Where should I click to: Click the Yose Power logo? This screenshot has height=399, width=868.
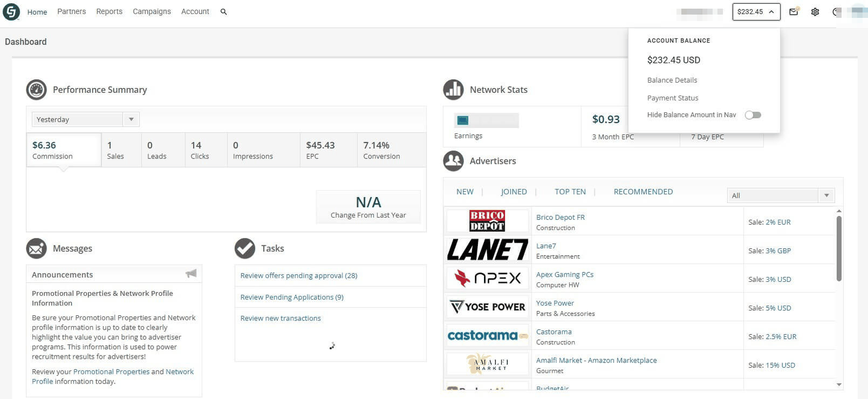pyautogui.click(x=487, y=307)
